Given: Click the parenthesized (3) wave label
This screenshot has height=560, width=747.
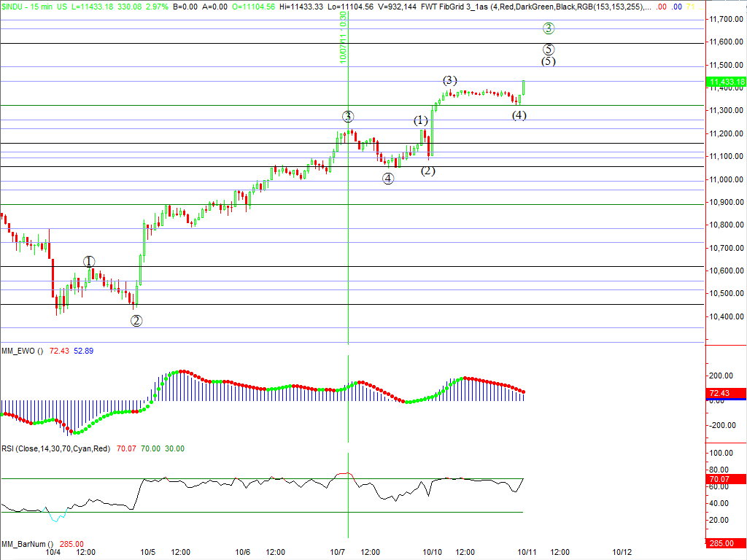Looking at the screenshot, I should pyautogui.click(x=450, y=80).
